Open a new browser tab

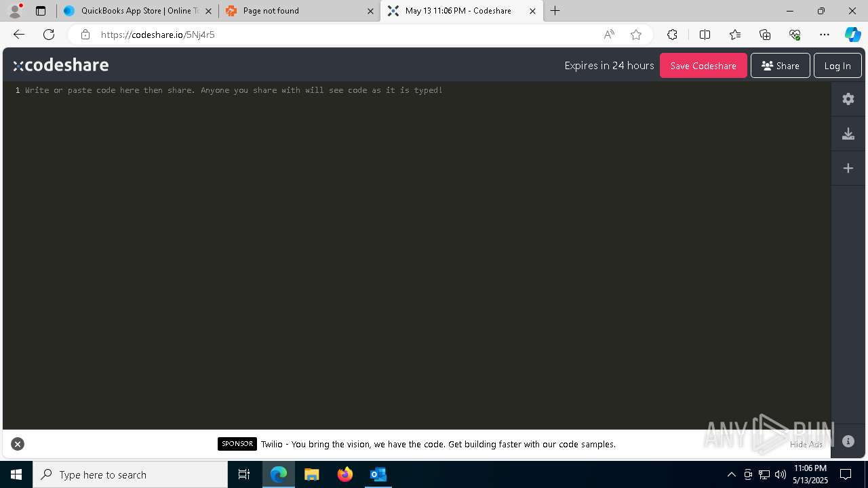[x=555, y=11]
